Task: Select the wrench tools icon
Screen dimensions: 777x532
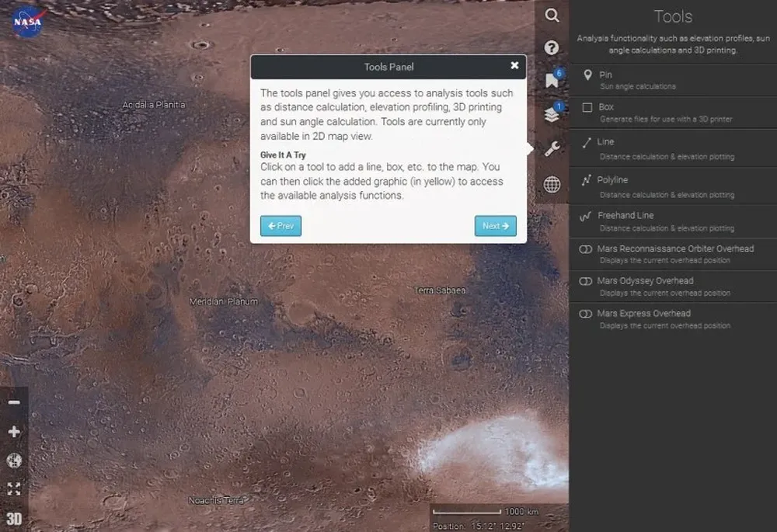Action: click(552, 149)
